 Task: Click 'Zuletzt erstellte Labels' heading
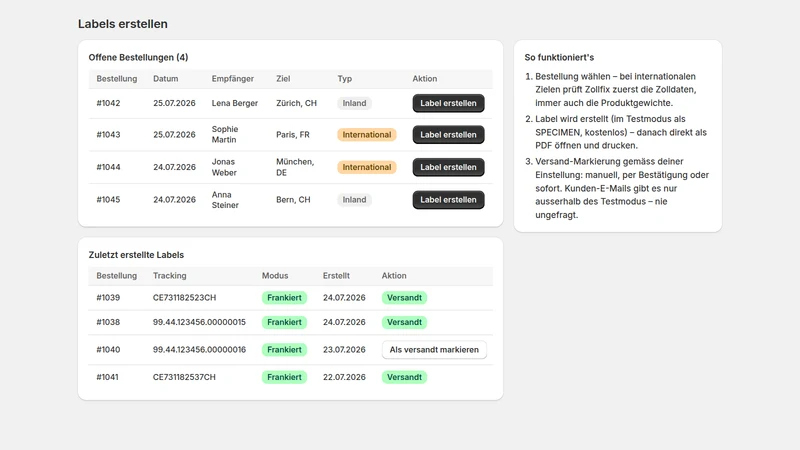pos(136,255)
